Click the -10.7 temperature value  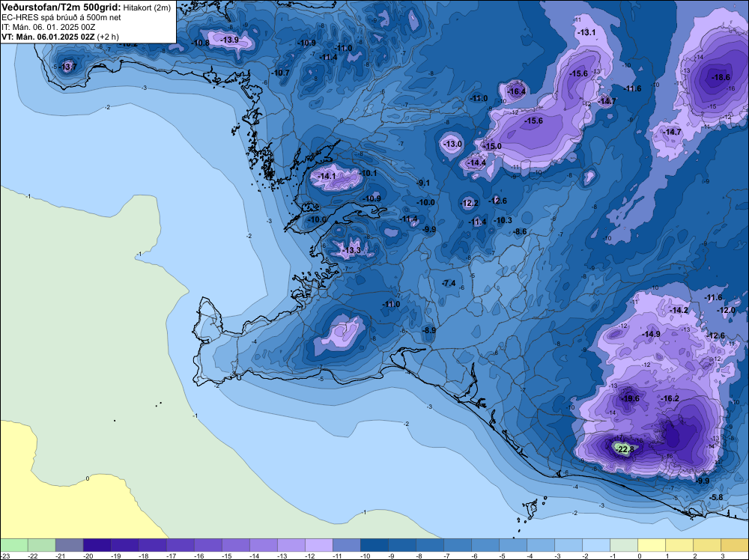point(281,73)
